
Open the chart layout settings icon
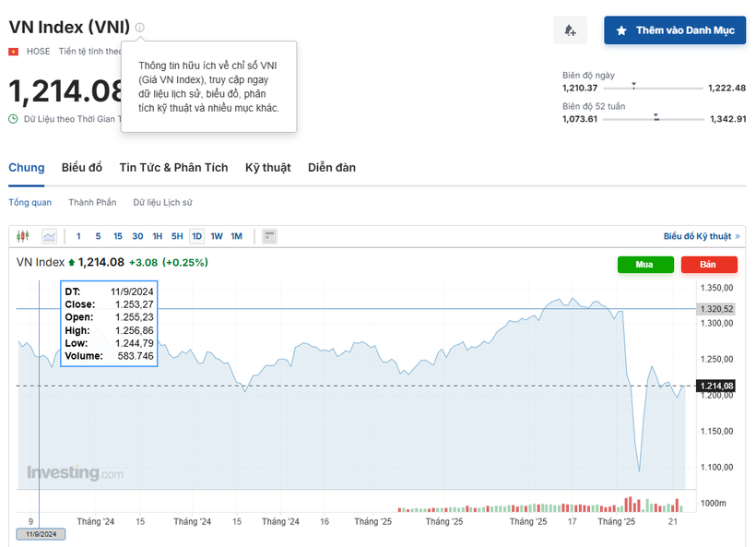[x=268, y=236]
